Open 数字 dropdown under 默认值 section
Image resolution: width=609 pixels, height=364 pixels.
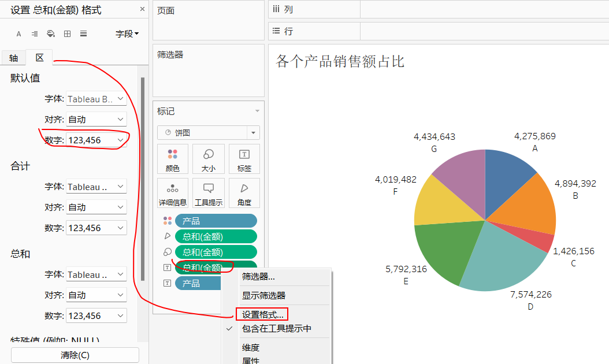tap(96, 140)
